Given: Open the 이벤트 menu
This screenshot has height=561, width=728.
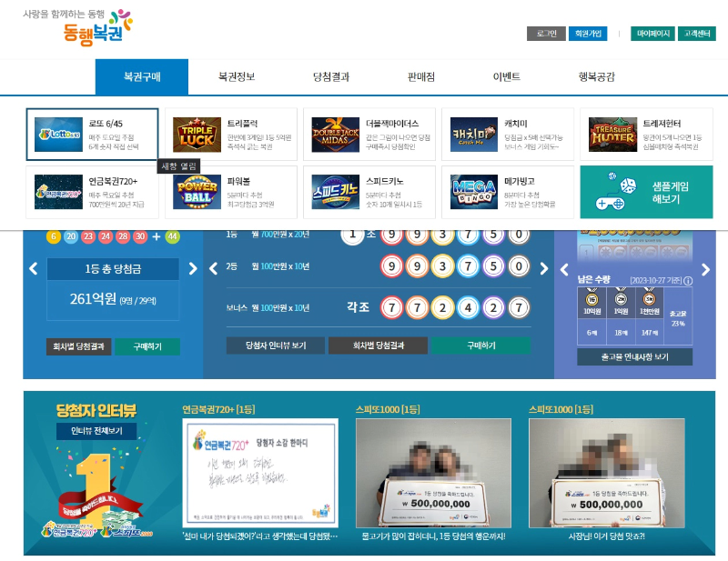Looking at the screenshot, I should pos(507,77).
